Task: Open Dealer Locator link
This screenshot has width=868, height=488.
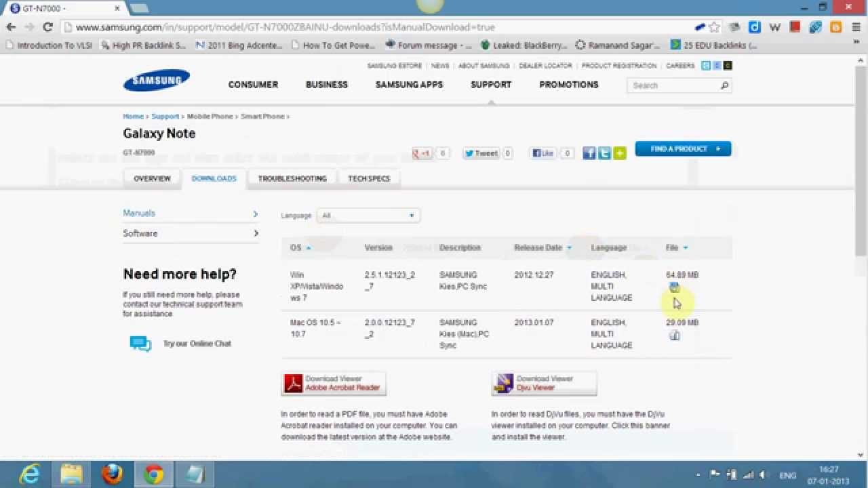Action: pos(545,66)
